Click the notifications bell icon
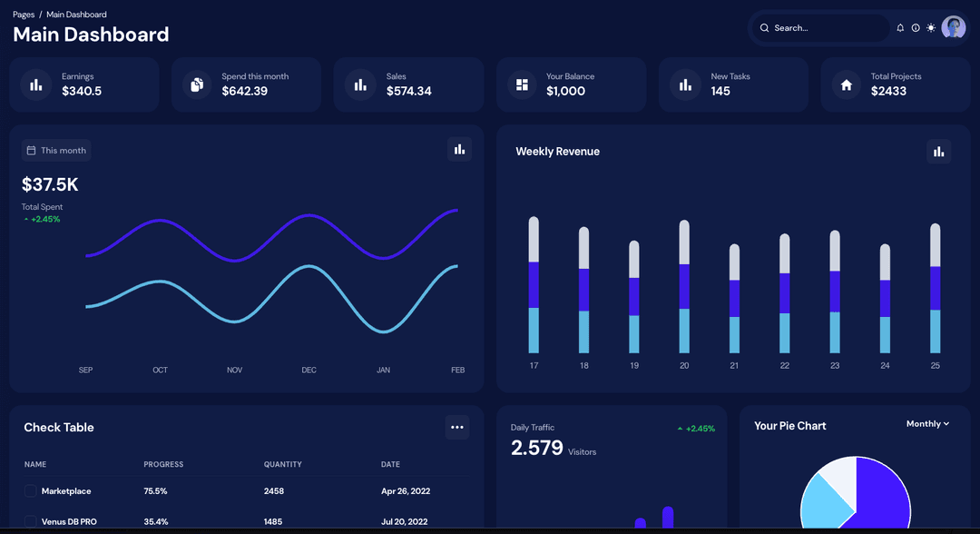The image size is (980, 534). coord(900,28)
